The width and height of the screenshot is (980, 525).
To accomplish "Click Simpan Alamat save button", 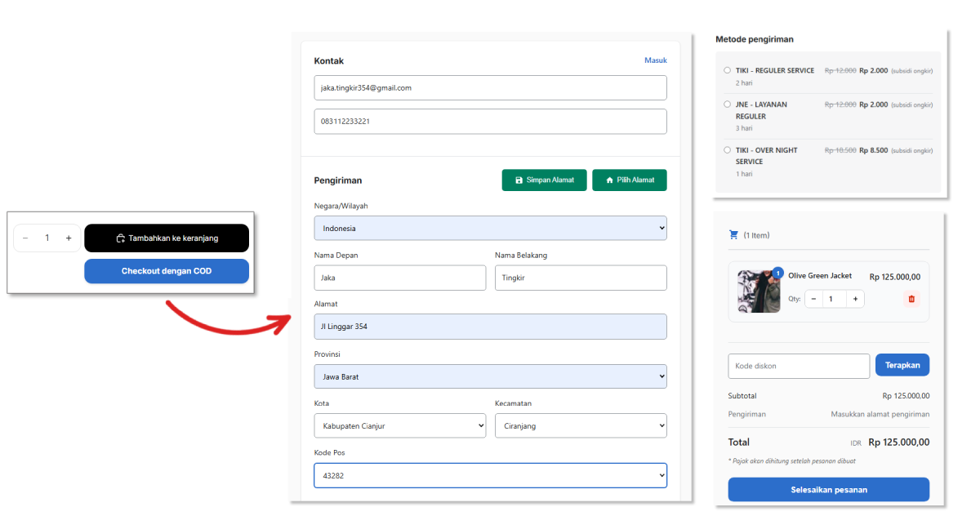I will (544, 180).
